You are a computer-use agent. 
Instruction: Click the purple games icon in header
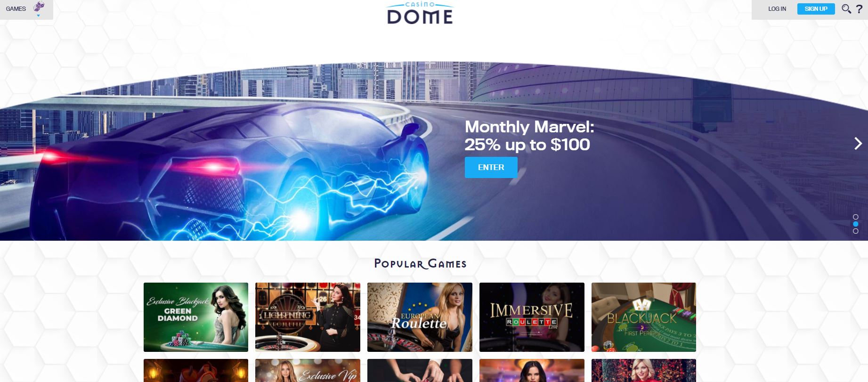(x=39, y=7)
